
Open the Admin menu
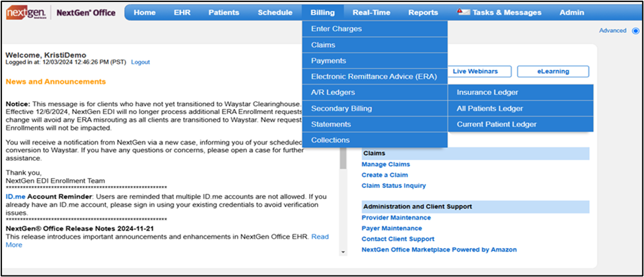(572, 13)
